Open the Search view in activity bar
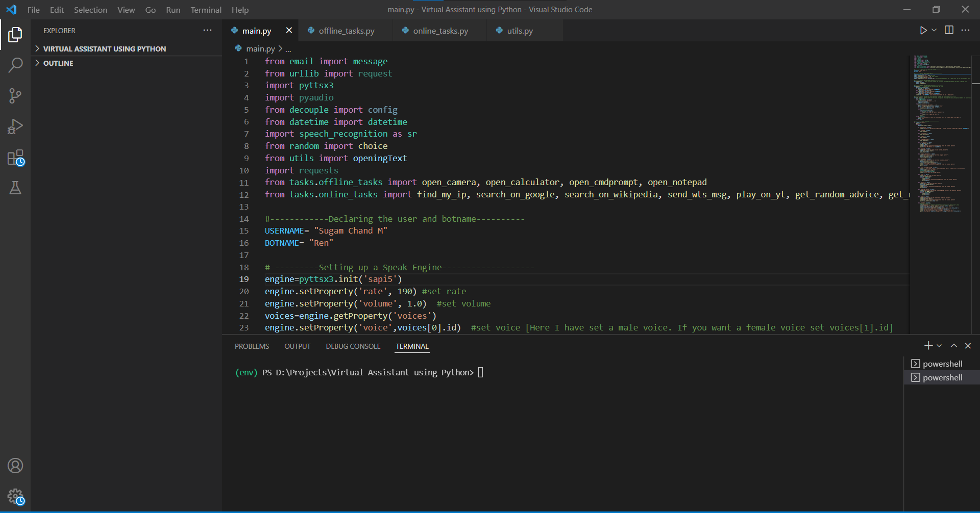The image size is (980, 513). tap(15, 65)
